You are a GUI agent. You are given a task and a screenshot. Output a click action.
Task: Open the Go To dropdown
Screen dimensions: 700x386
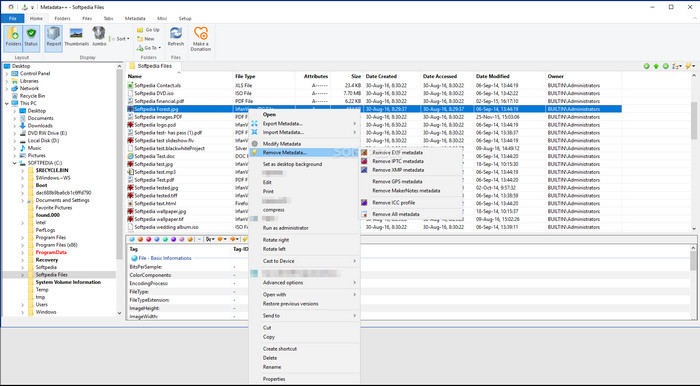click(149, 48)
